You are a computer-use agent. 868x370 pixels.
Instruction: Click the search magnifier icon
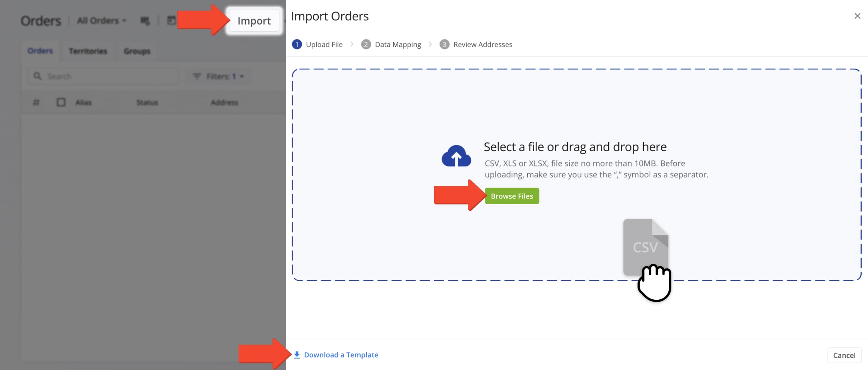[38, 76]
